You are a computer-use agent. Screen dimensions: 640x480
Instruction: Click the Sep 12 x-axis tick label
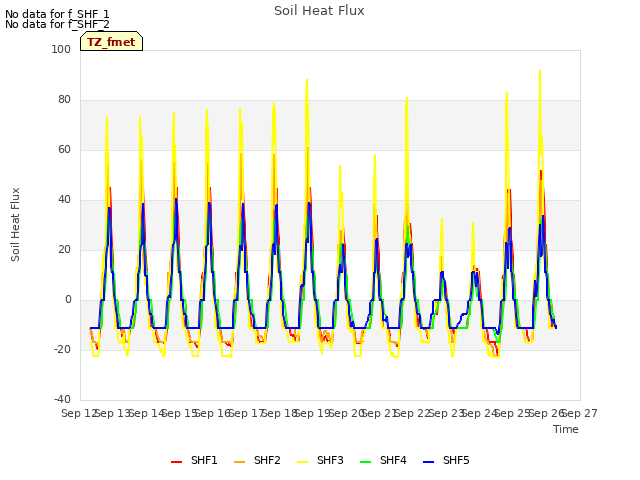pyautogui.click(x=78, y=413)
